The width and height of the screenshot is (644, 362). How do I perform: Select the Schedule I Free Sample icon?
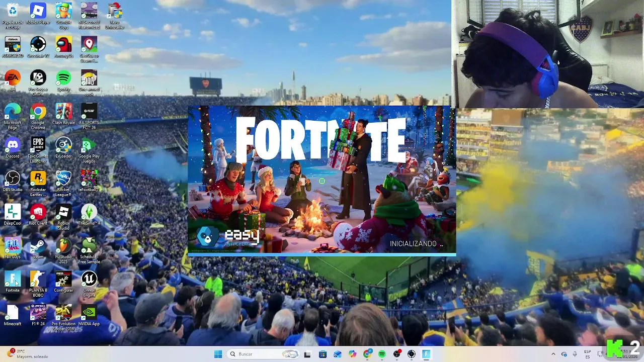[x=89, y=251]
